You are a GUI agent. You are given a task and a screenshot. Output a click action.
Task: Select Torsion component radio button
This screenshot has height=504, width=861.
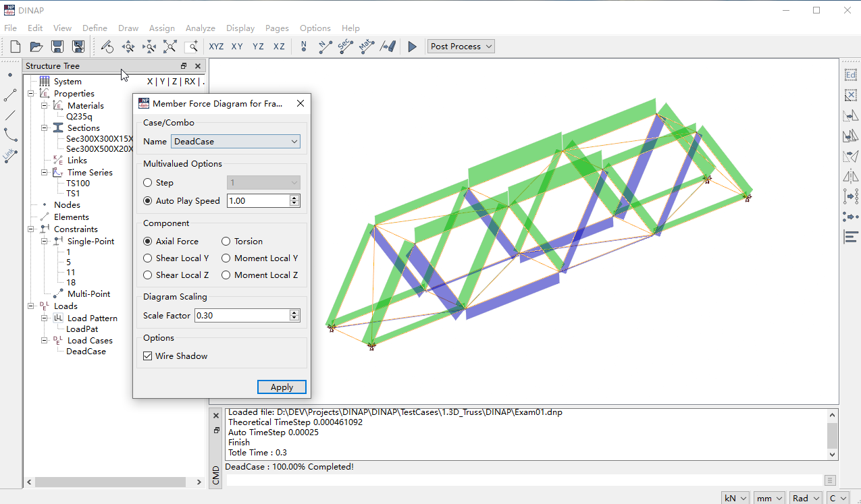pyautogui.click(x=226, y=242)
